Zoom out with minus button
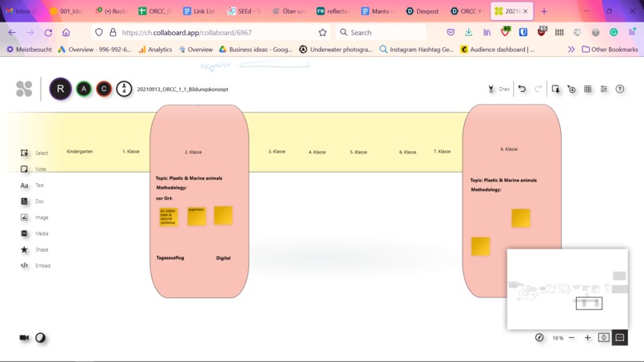This screenshot has width=644, height=362. [572, 338]
